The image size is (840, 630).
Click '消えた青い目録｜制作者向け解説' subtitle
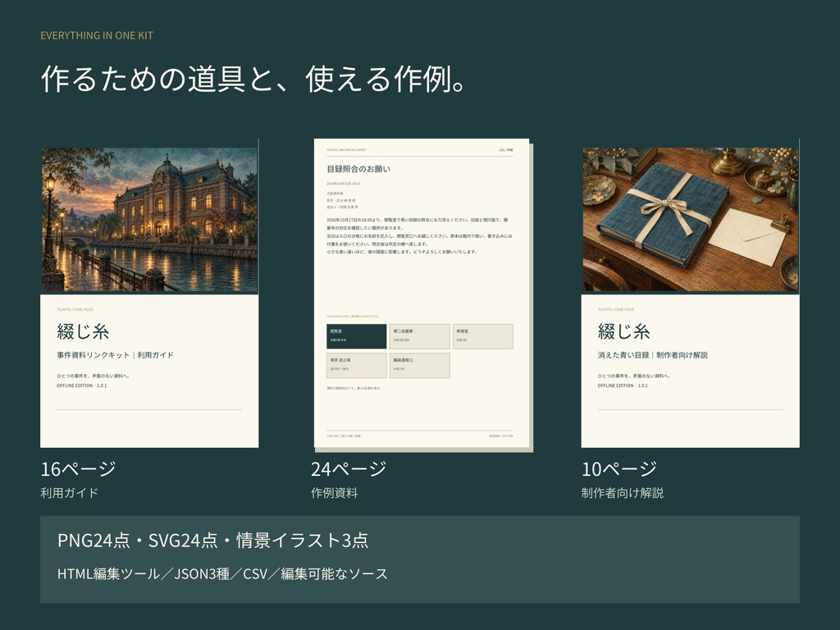tap(652, 354)
